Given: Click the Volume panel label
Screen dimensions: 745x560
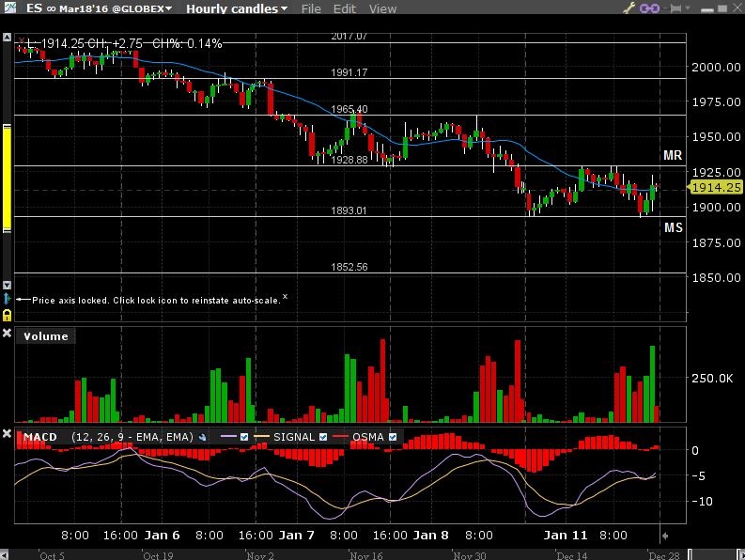Looking at the screenshot, I should (x=46, y=336).
